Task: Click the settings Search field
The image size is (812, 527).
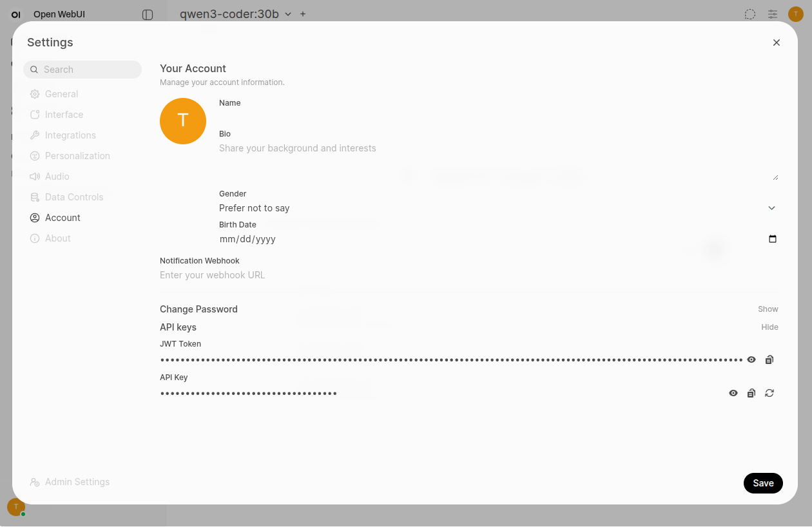Action: click(89, 70)
